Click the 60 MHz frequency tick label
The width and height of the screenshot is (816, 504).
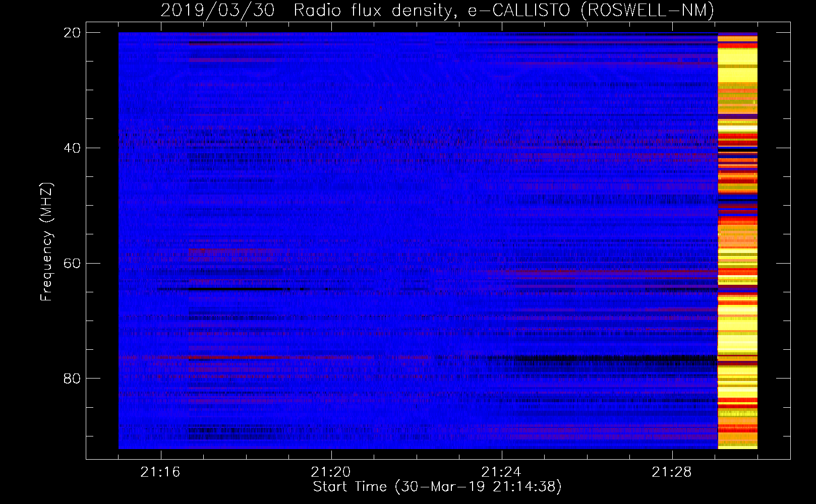(72, 263)
